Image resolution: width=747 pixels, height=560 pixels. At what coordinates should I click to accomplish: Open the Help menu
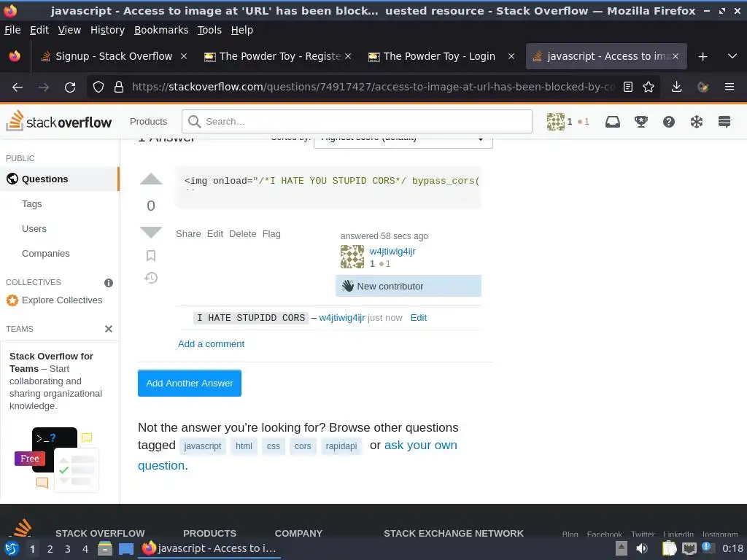pos(242,30)
